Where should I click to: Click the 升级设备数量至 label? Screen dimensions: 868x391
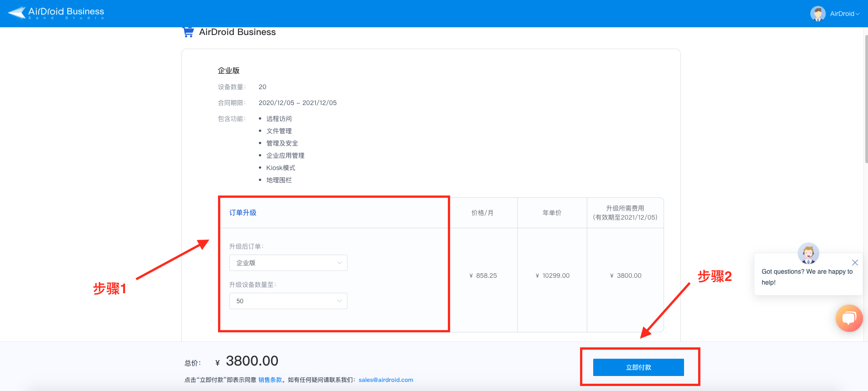click(253, 285)
